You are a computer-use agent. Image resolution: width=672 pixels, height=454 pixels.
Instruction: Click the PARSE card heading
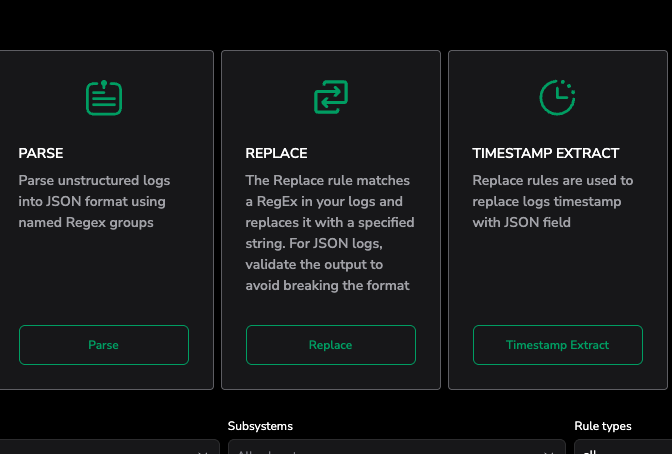41,154
